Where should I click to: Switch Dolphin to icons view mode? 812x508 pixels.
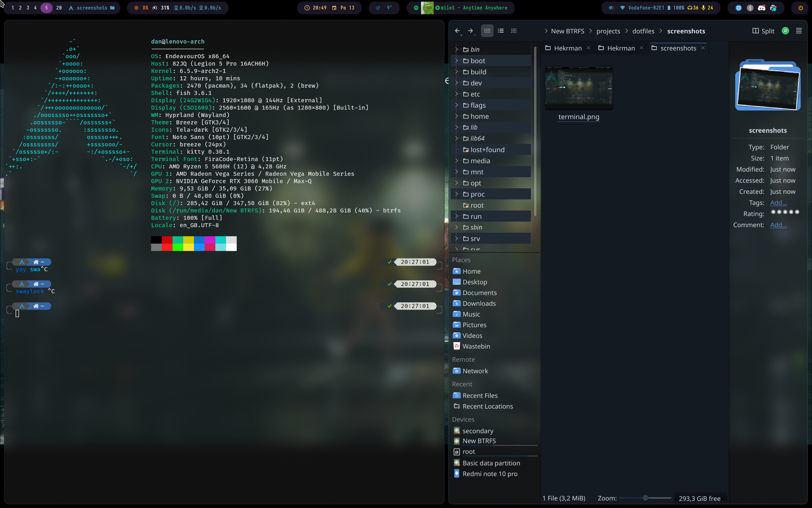pyautogui.click(x=487, y=31)
